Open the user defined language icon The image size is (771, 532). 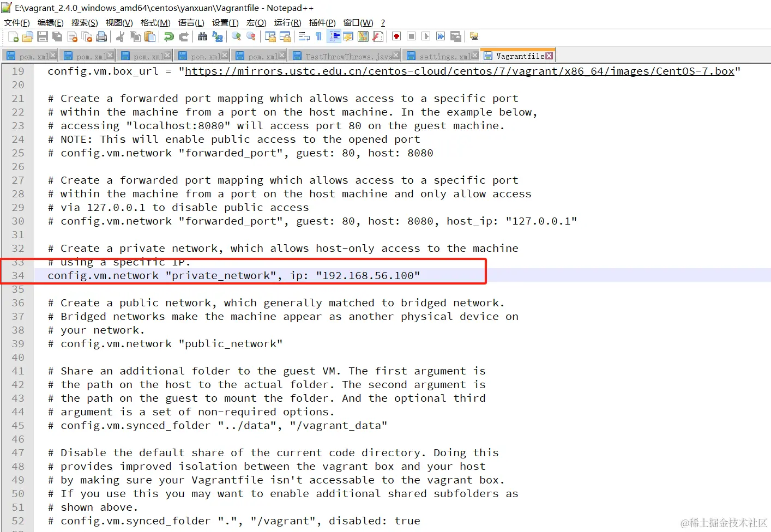point(348,37)
